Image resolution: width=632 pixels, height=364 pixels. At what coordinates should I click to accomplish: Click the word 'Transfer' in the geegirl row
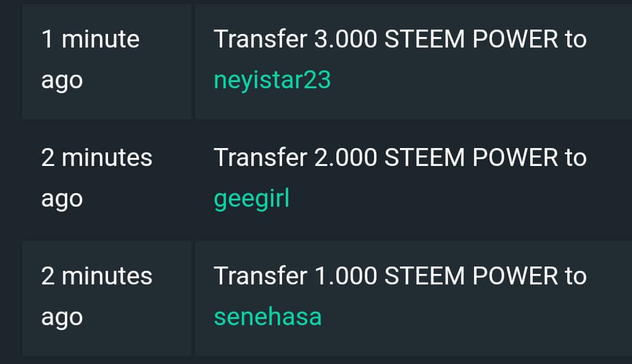(260, 157)
